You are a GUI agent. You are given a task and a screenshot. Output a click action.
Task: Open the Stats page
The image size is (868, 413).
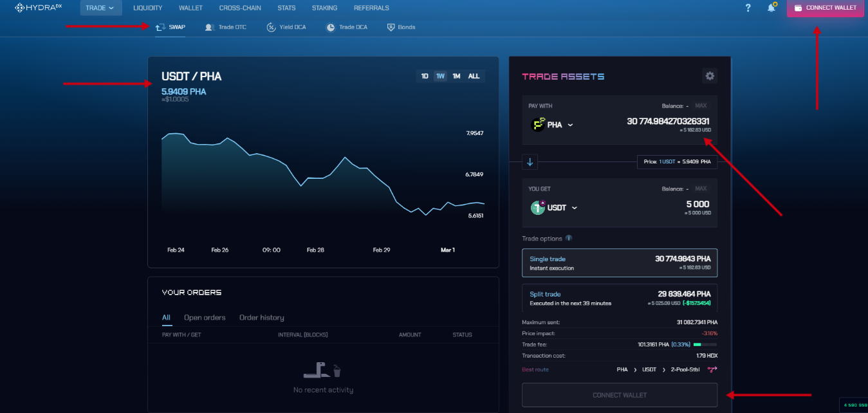pos(286,8)
